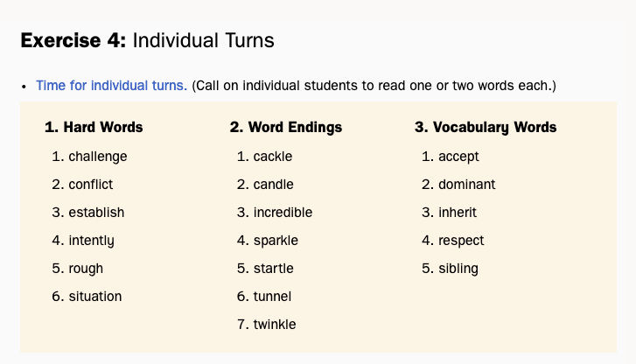The width and height of the screenshot is (636, 364).
Task: Select the Hard Words column heading
Action: coord(94,127)
